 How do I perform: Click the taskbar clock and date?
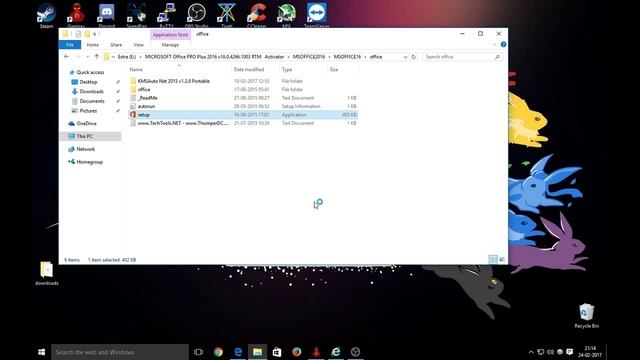pos(590,352)
